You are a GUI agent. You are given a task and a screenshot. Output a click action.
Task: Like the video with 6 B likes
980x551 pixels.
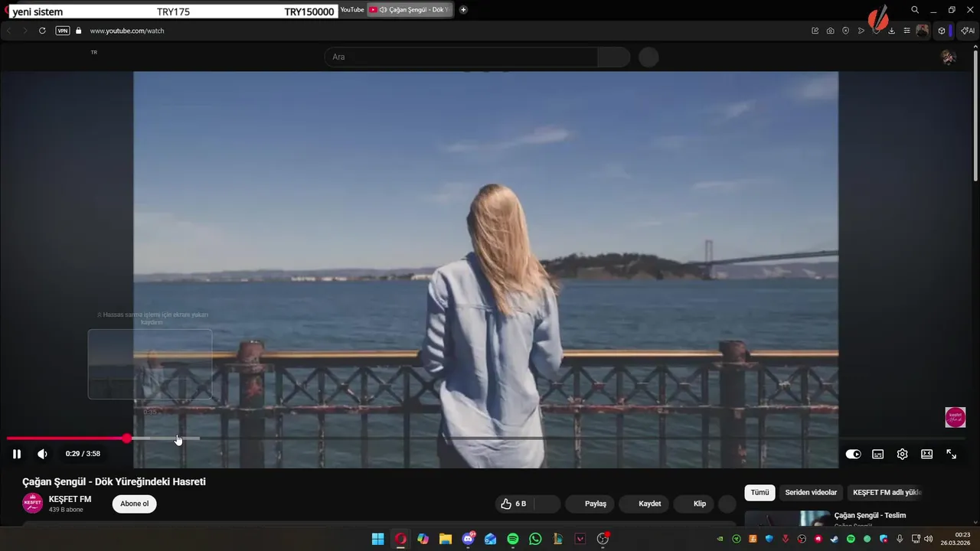[x=515, y=504]
